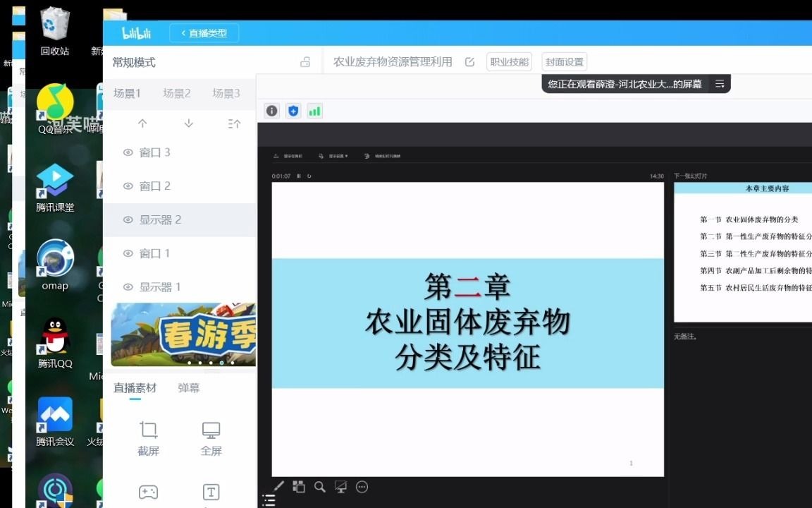This screenshot has width=812, height=508.
Task: Pause the presentation timer
Action: [299, 176]
